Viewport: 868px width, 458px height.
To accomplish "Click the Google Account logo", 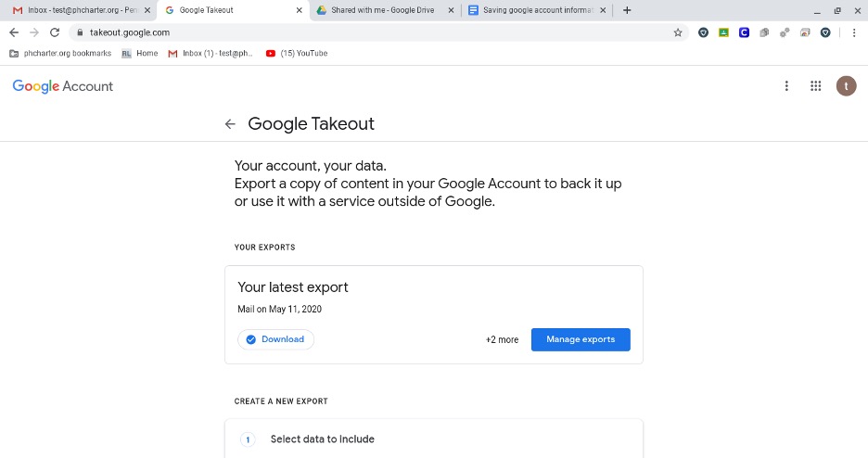I will [62, 86].
